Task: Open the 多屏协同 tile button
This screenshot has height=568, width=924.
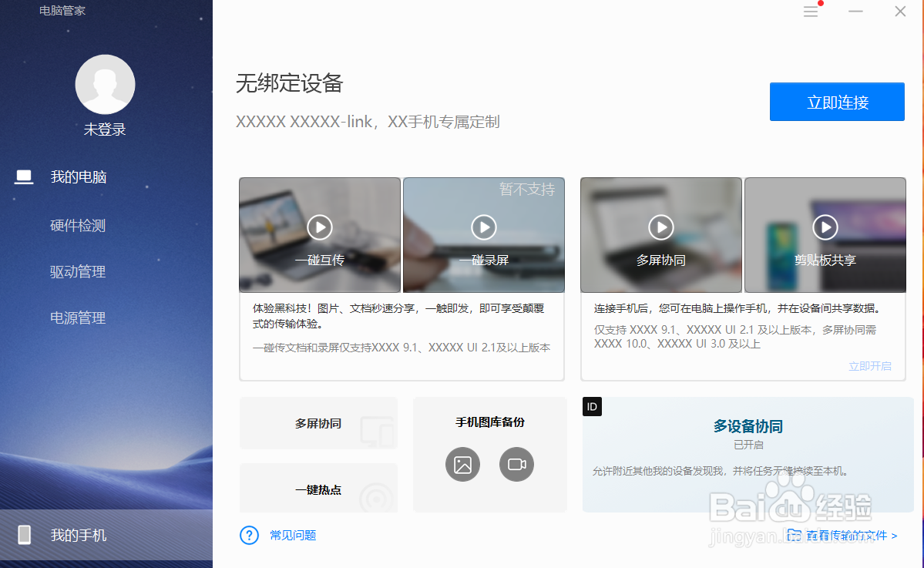Action: (x=318, y=423)
